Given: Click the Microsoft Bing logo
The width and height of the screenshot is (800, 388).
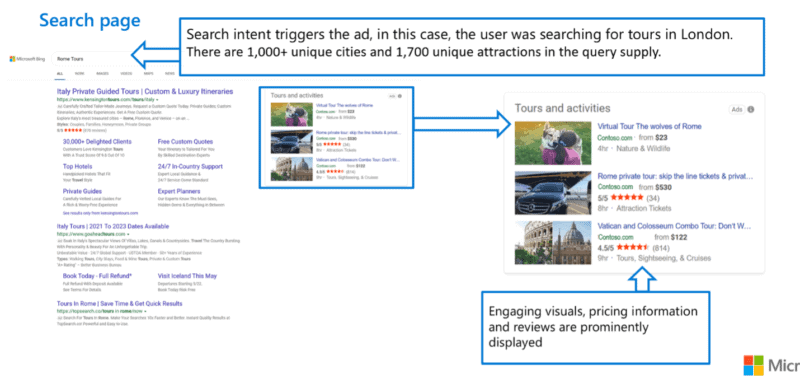Looking at the screenshot, I should pos(27,59).
